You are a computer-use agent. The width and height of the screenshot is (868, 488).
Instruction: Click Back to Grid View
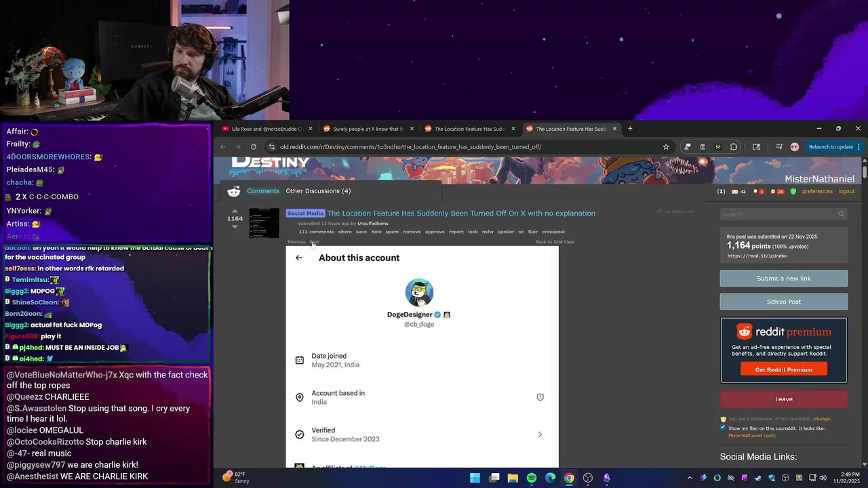(x=555, y=242)
